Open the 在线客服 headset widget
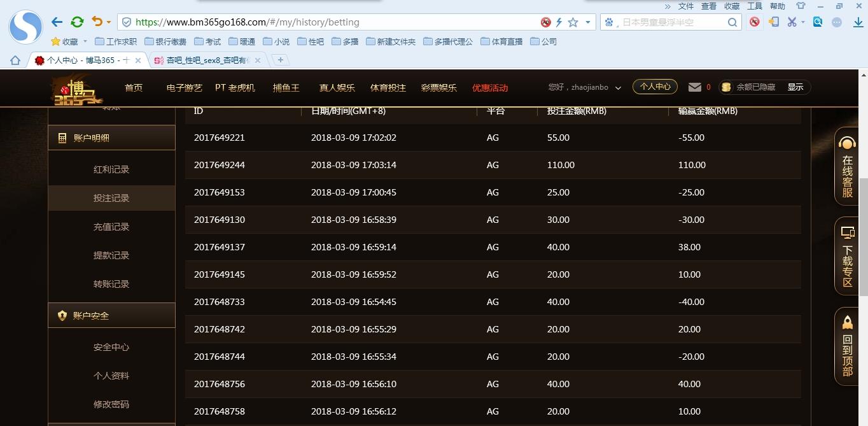Screen dimensions: 868x426 point(847,167)
